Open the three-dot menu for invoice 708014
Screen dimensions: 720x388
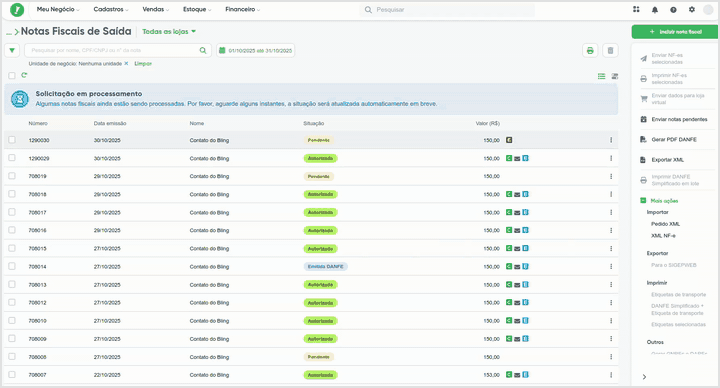[611, 266]
